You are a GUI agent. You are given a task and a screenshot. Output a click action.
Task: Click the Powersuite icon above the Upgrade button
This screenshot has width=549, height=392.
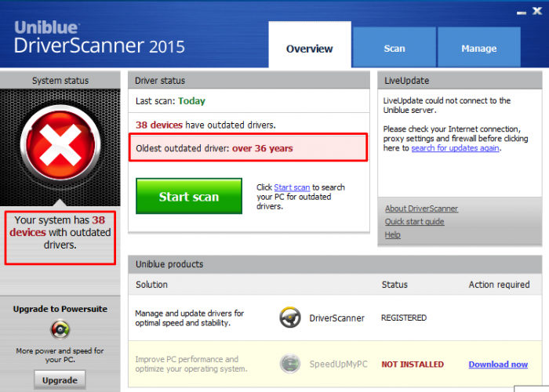[x=60, y=329]
